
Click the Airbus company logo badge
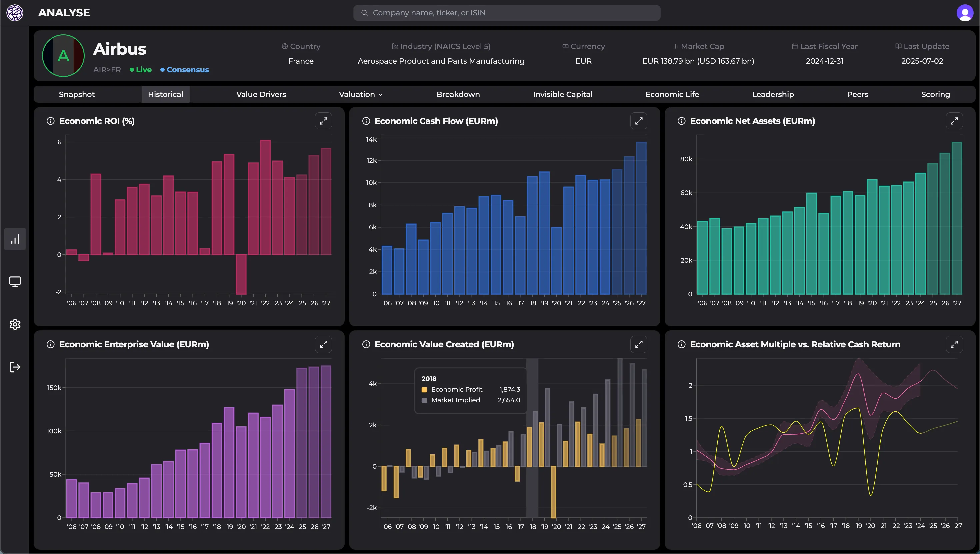pos(63,56)
